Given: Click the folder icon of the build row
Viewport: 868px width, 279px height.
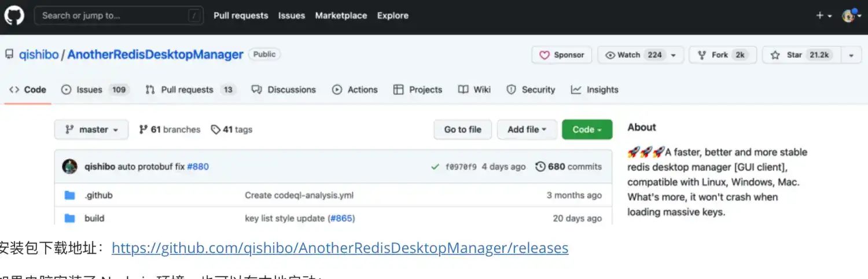Looking at the screenshot, I should 70,218.
